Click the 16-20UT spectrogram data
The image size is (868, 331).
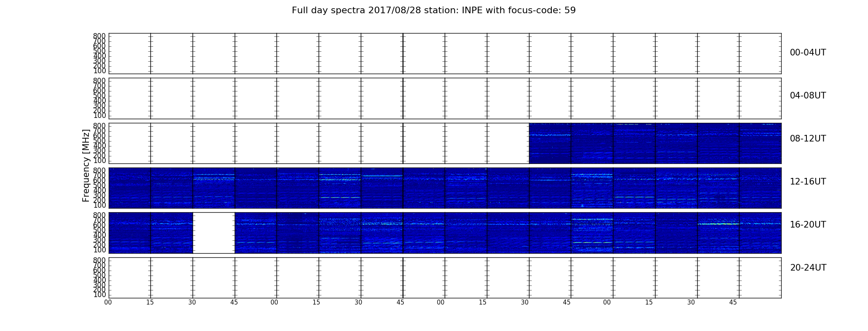point(445,233)
